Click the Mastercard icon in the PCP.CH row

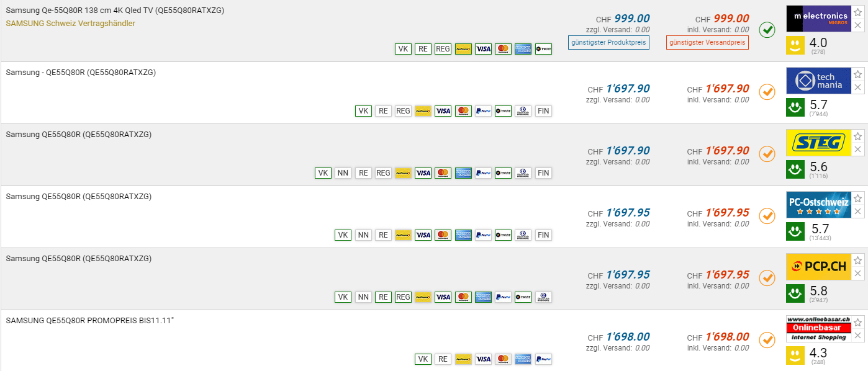463,297
